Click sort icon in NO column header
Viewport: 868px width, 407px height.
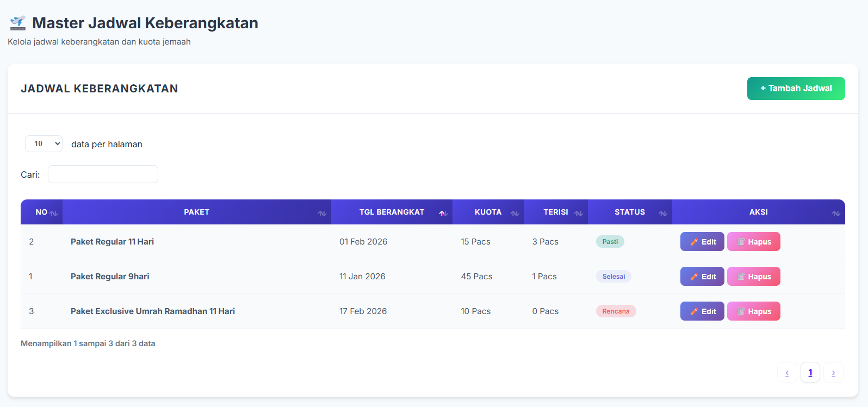(x=53, y=213)
